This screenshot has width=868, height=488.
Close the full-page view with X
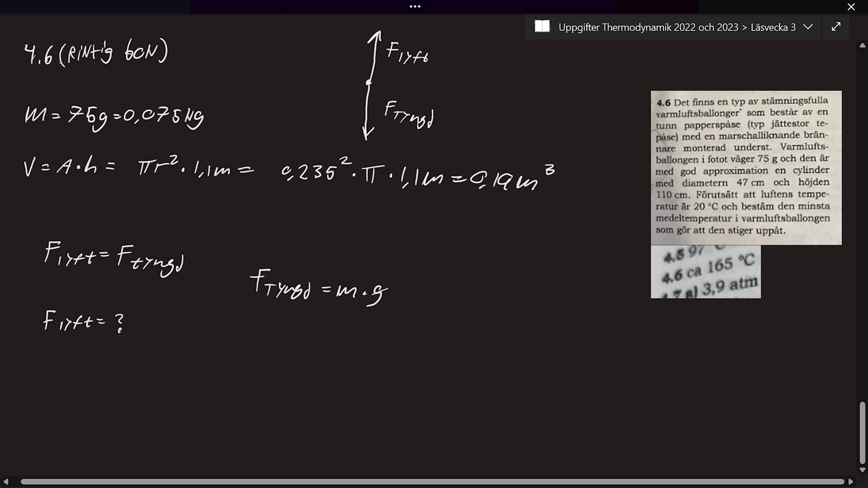(x=851, y=7)
